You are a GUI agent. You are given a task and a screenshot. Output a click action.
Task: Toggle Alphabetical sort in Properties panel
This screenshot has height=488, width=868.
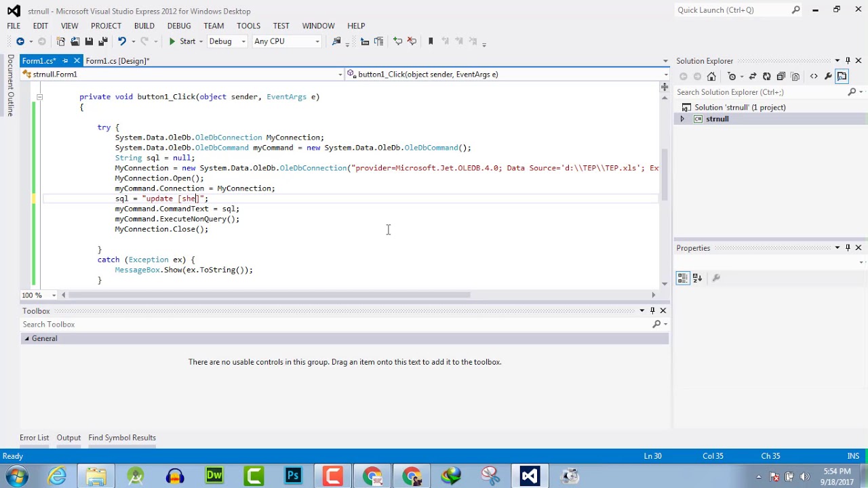[x=697, y=278]
